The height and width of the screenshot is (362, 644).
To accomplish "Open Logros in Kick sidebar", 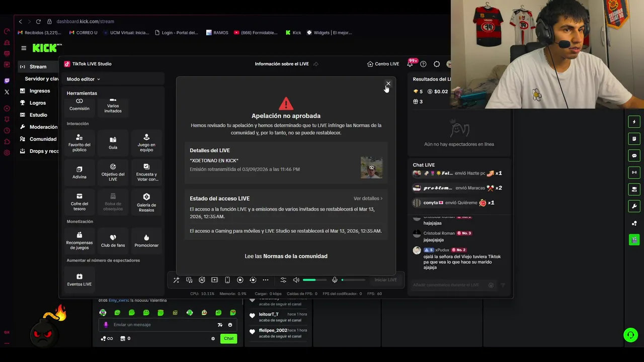I will click(38, 103).
